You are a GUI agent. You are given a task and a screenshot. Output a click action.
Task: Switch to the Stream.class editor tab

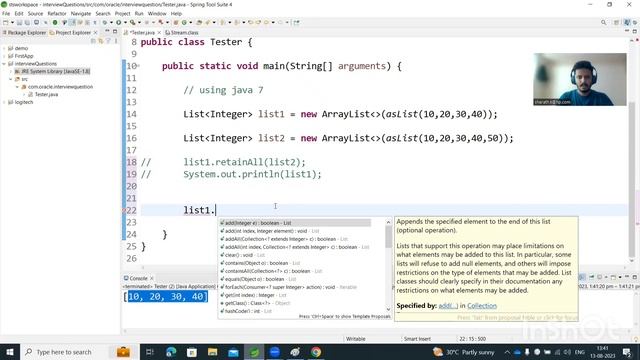click(x=182, y=32)
